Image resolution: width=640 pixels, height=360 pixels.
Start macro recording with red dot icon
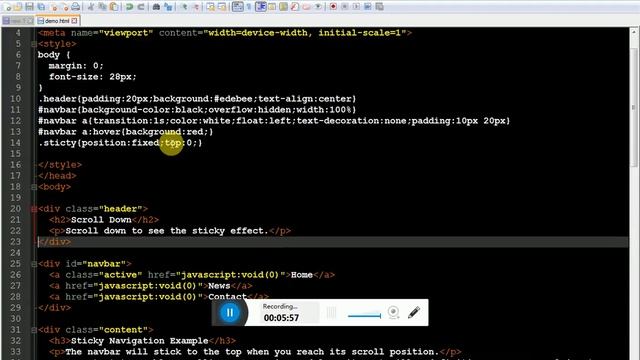point(333,7)
